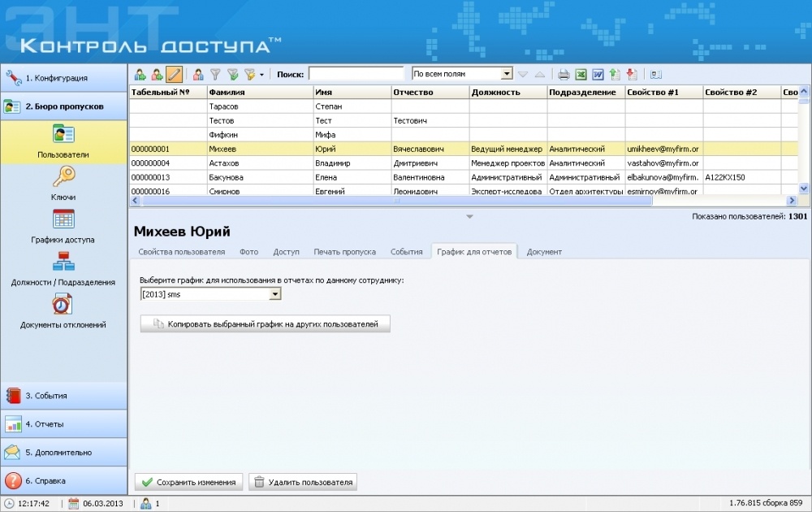This screenshot has height=512, width=812.
Task: Click the user icon in status bar
Action: [x=146, y=503]
